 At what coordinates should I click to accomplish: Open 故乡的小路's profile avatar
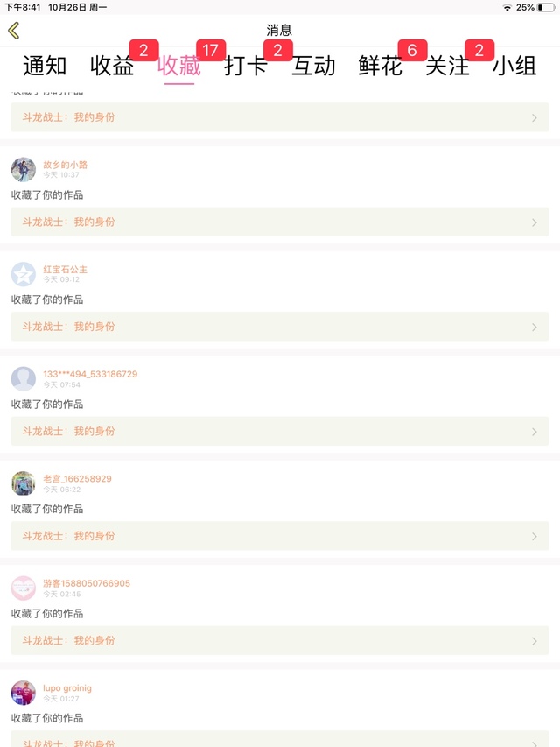pos(24,169)
